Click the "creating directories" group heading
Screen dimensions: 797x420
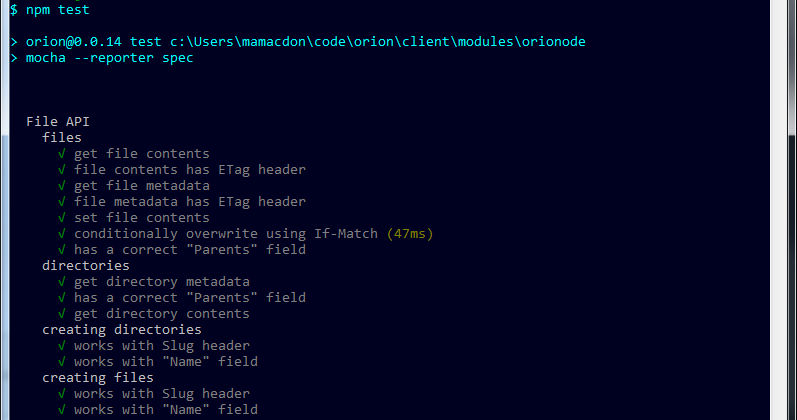click(x=122, y=329)
